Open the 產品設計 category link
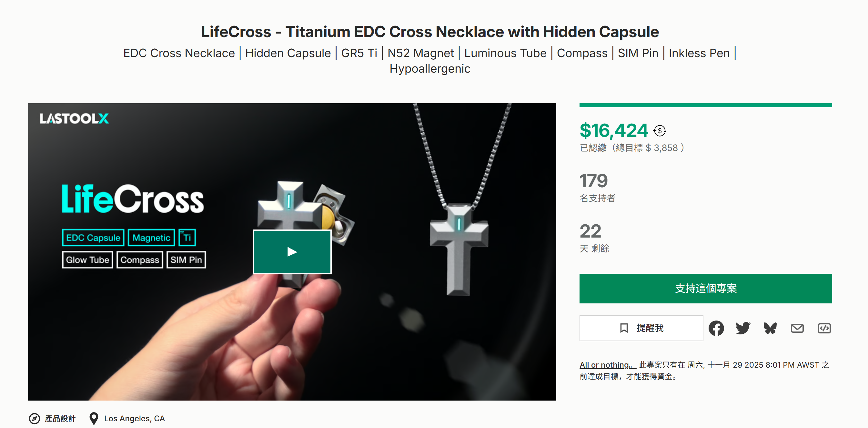 [60, 419]
